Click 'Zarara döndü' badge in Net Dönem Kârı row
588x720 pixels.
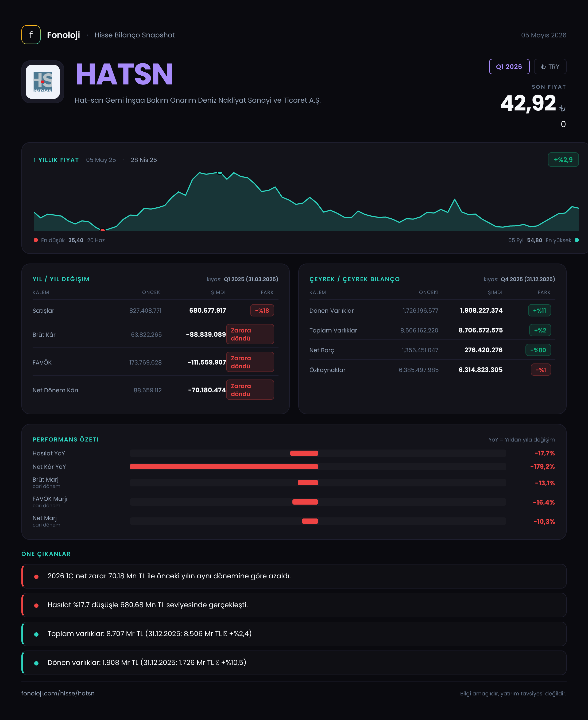coord(250,390)
